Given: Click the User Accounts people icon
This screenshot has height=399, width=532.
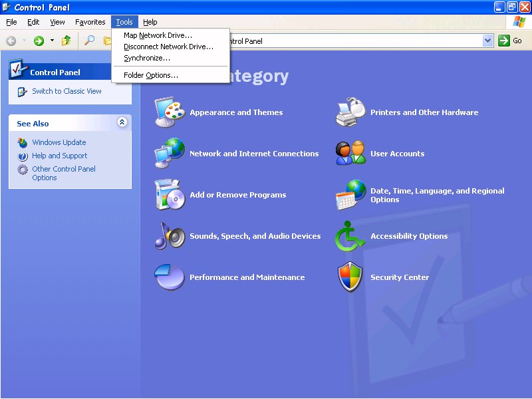Looking at the screenshot, I should click(350, 154).
